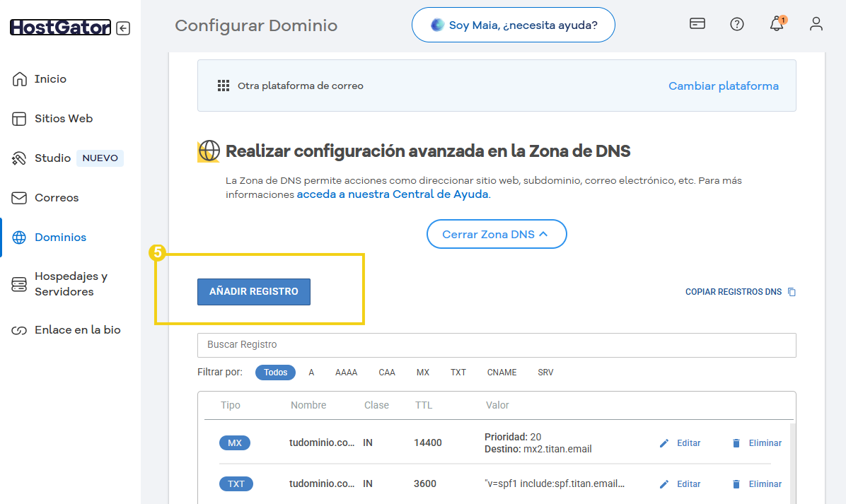The image size is (846, 504).
Task: Open Enlace en la bio
Action: click(x=78, y=330)
